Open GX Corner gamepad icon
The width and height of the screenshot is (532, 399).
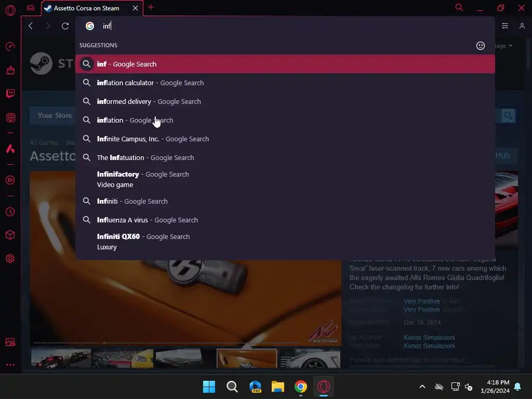(31, 8)
